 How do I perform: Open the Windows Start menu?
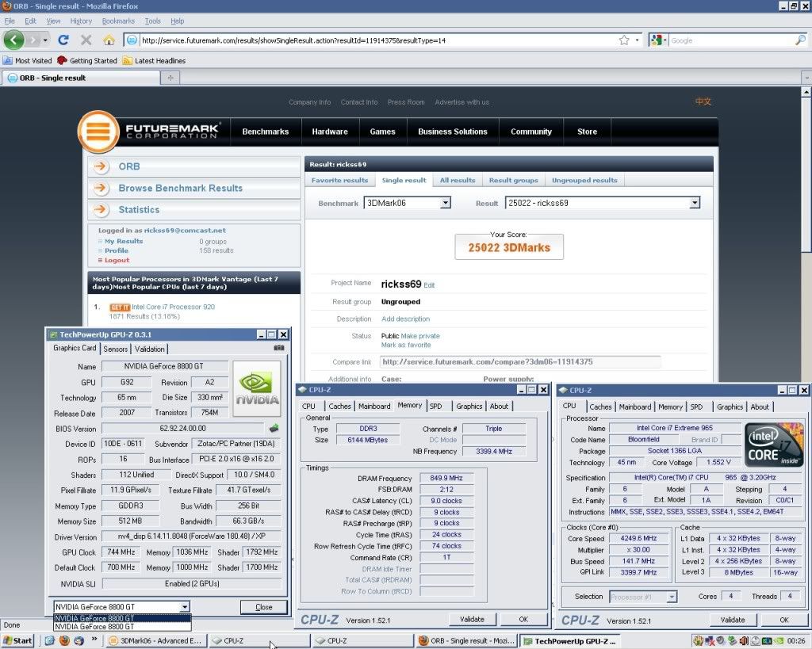[17, 640]
